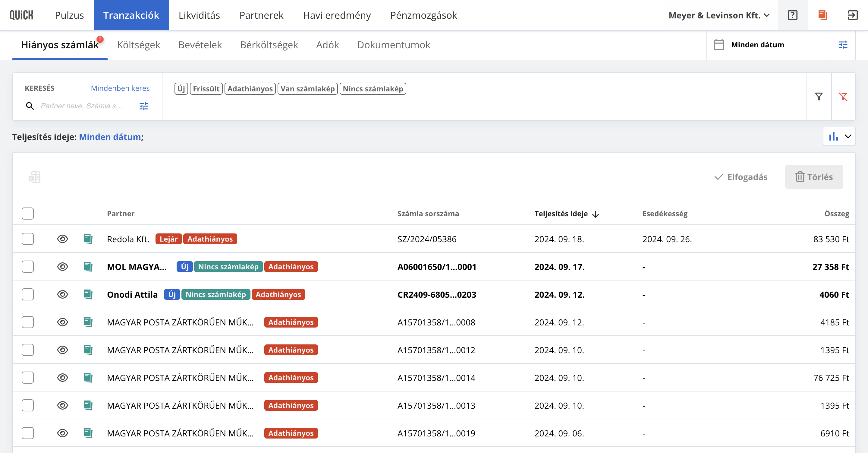This screenshot has width=868, height=453.
Task: Click the logout icon
Action: pyautogui.click(x=853, y=15)
